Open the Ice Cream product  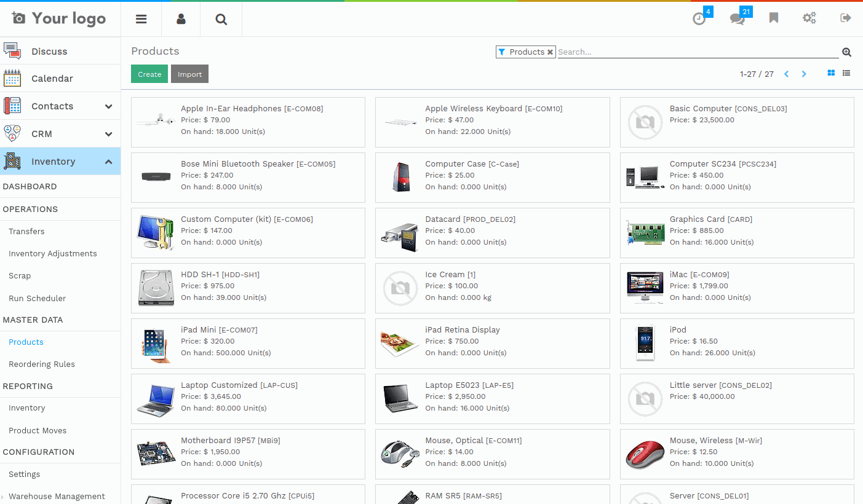tap(492, 288)
